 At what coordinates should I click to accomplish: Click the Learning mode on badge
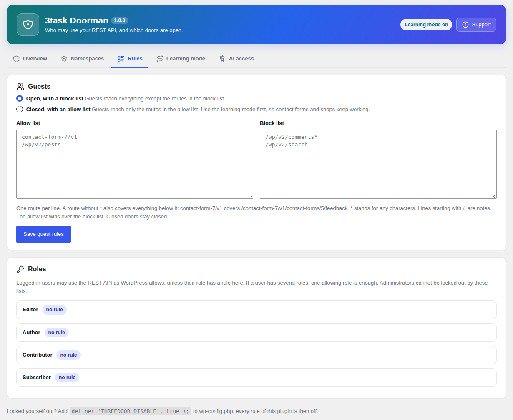[426, 25]
